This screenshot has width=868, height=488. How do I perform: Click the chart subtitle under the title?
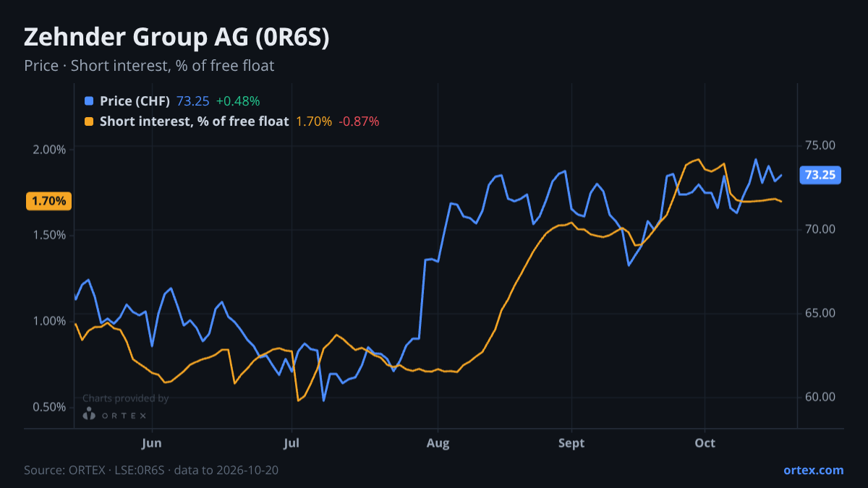coord(149,66)
